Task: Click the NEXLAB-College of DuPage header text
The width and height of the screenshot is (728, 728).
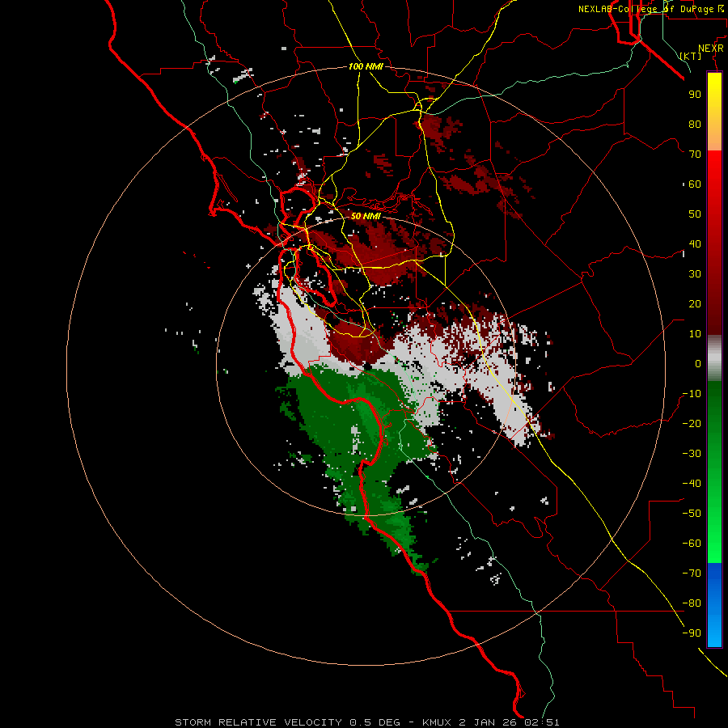Action: click(x=650, y=9)
